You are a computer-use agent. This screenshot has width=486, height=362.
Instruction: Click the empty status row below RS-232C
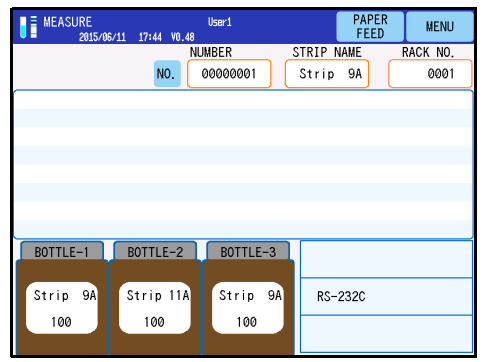[386, 334]
